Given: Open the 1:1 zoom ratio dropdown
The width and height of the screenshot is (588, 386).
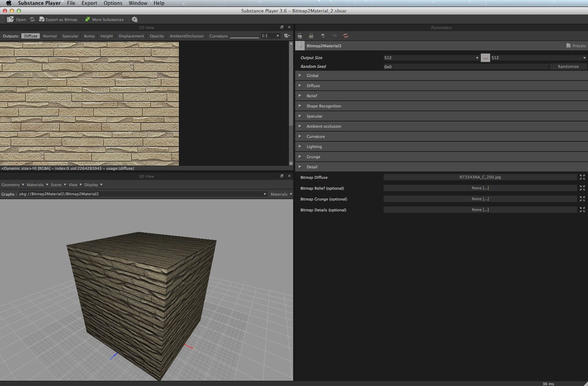Looking at the screenshot, I should [270, 36].
